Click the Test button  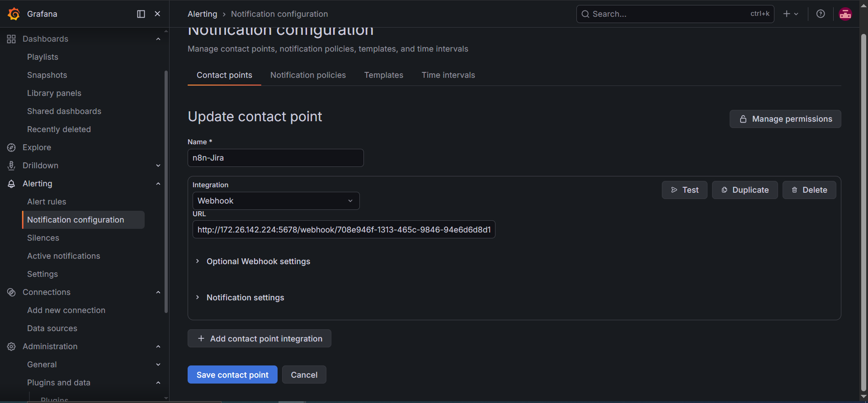point(684,190)
